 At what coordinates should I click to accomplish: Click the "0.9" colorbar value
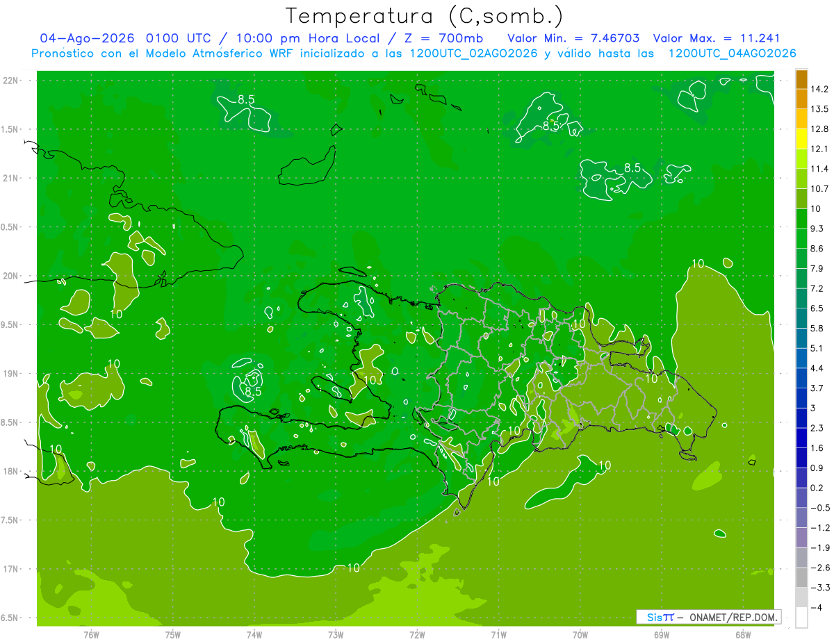pos(817,468)
